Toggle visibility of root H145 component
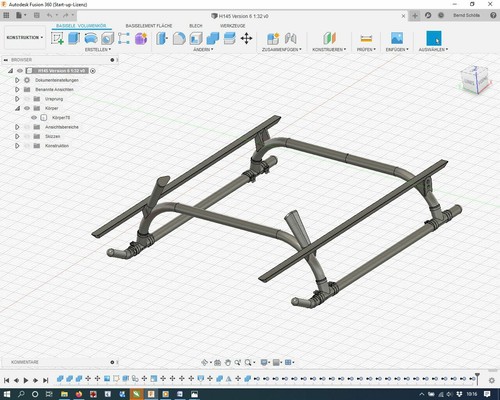 coord(20,71)
